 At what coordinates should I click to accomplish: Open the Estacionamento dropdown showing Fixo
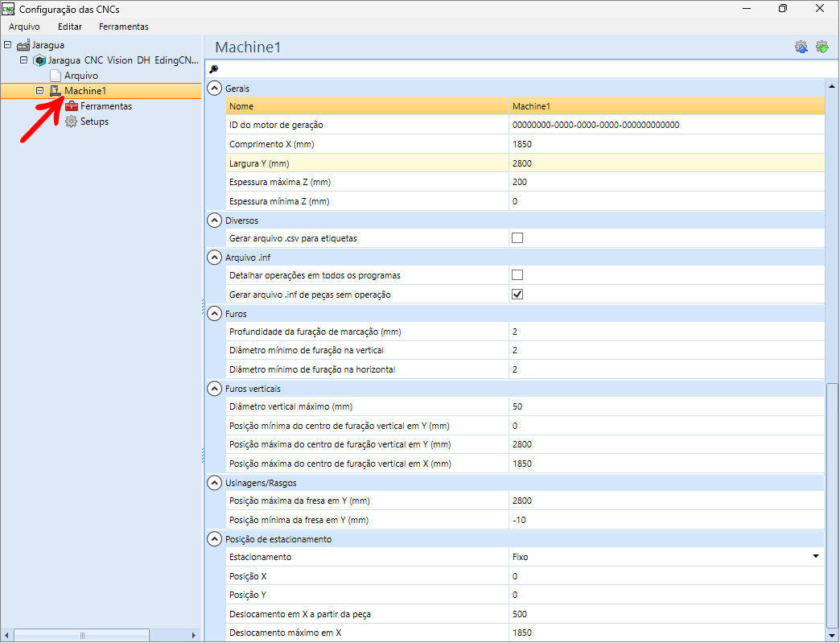pyautogui.click(x=815, y=557)
